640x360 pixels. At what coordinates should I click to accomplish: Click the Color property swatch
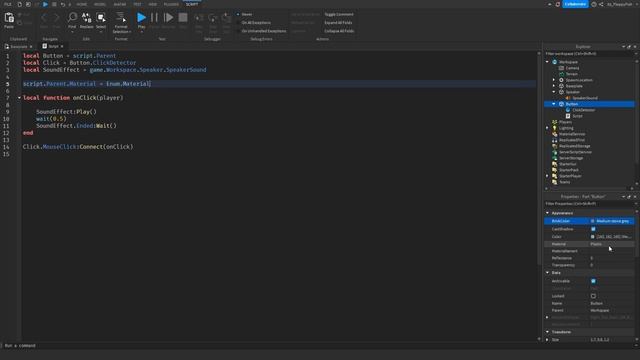click(593, 237)
